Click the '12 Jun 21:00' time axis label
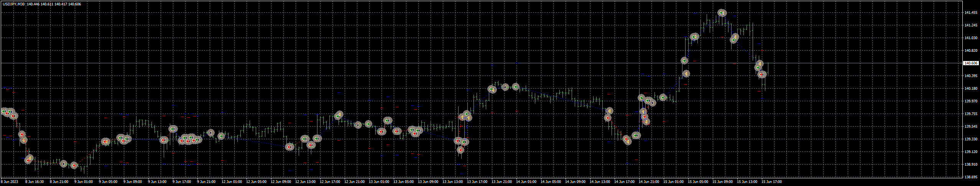Screen dimensions: 980x186 (x=354, y=182)
